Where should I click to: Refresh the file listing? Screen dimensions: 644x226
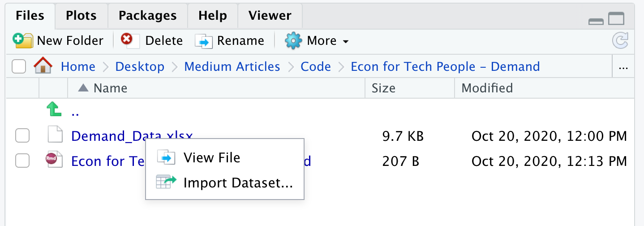[x=620, y=41]
